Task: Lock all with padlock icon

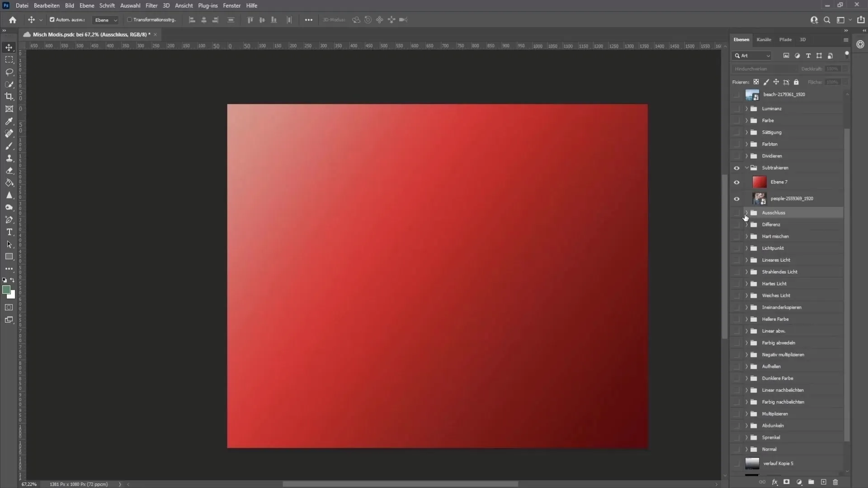Action: point(796,82)
